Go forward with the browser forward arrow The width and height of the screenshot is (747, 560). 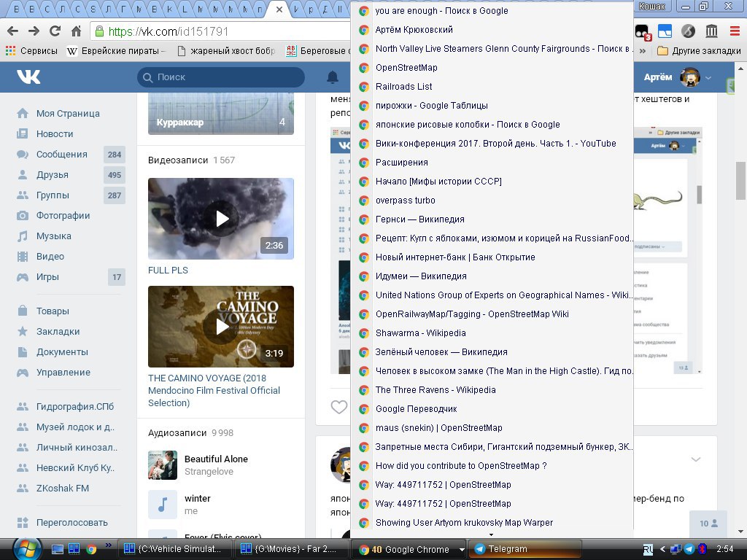coord(34,31)
